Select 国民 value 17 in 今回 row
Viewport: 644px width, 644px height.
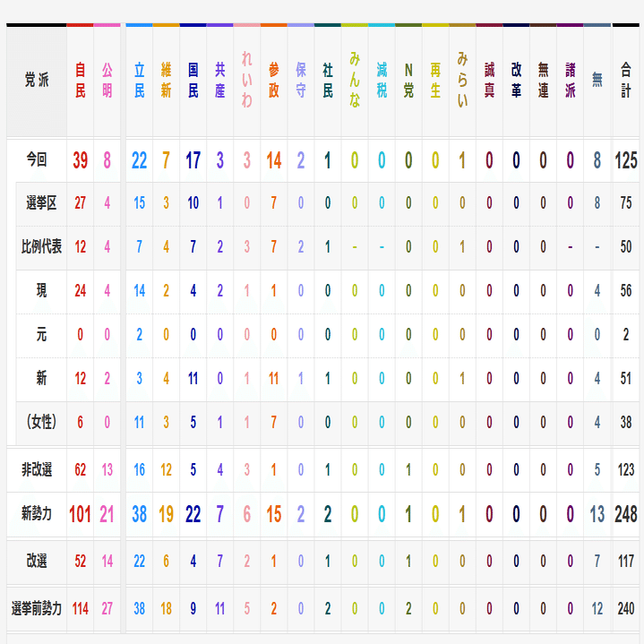193,160
